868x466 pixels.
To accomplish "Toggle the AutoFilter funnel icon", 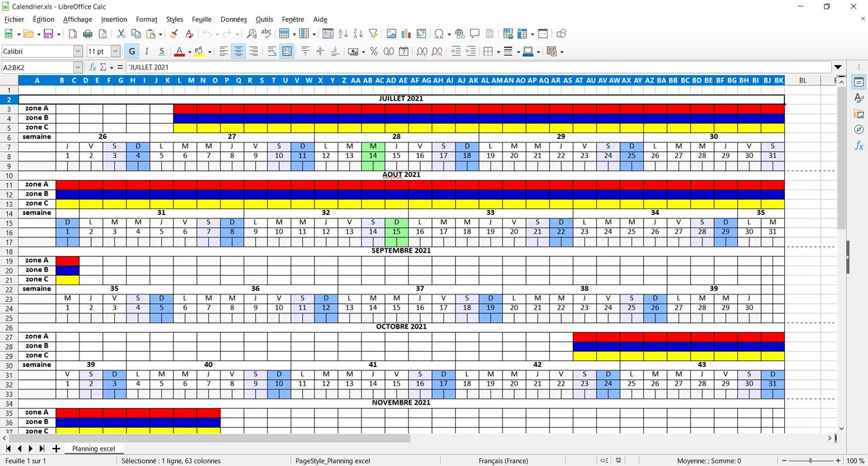I will (x=373, y=33).
